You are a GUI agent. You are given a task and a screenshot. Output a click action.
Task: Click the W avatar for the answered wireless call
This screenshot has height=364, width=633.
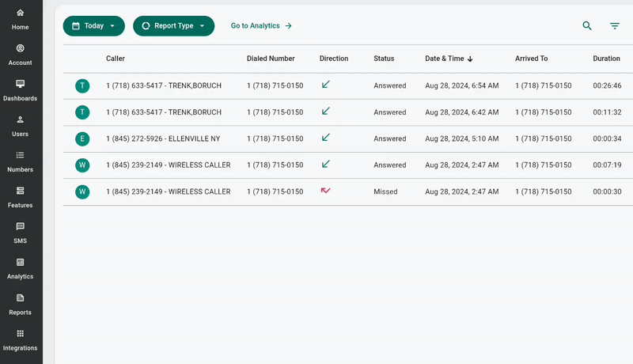coord(82,165)
